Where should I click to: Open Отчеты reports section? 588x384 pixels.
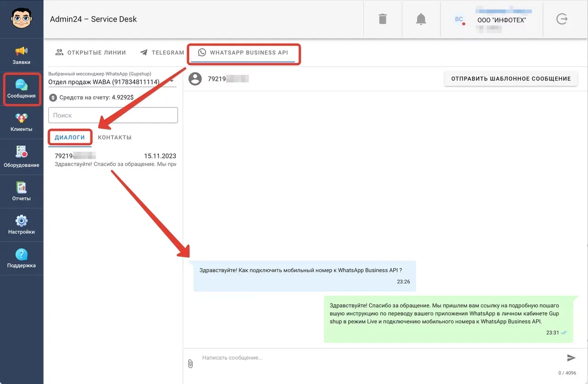pos(22,191)
